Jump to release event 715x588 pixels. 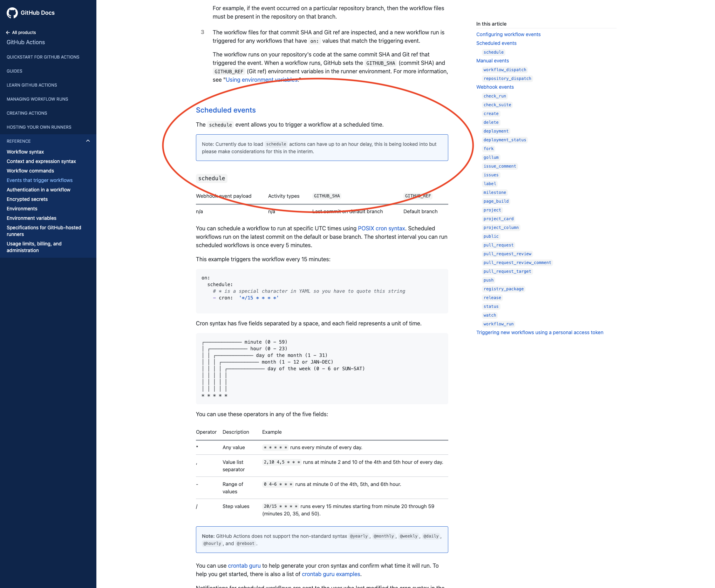[x=492, y=298]
